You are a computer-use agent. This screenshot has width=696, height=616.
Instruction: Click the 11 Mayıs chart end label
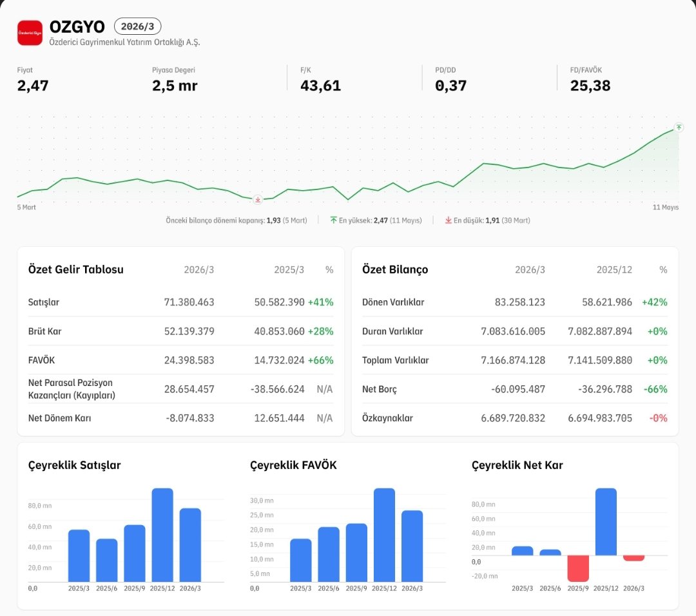pos(665,207)
